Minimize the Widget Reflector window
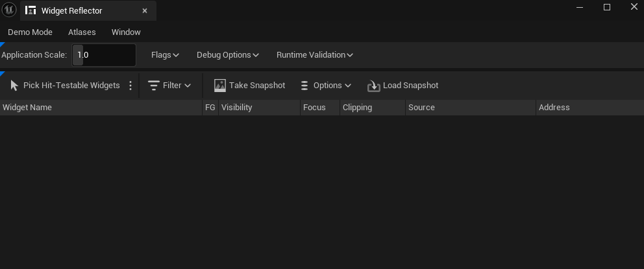 click(x=580, y=7)
